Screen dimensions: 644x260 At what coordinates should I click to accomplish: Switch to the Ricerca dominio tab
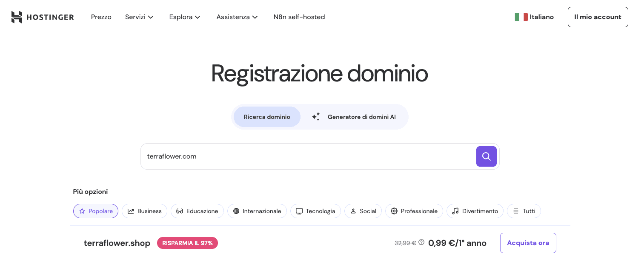click(267, 116)
